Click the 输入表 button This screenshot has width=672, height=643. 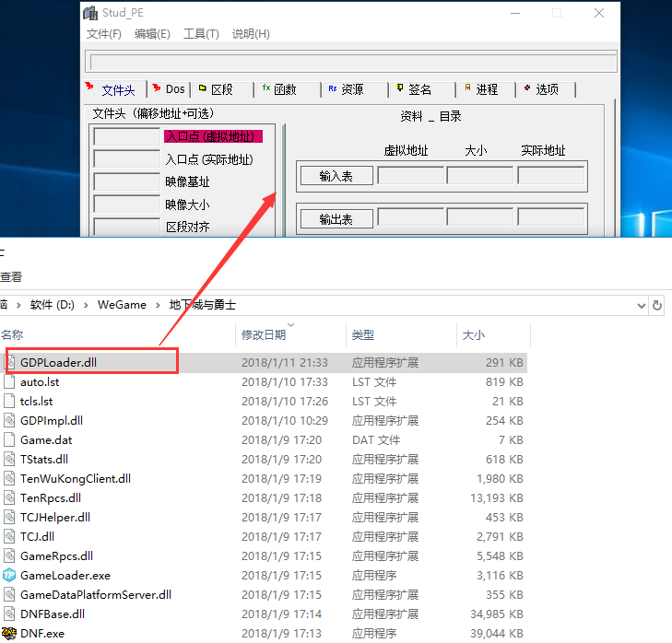(336, 176)
